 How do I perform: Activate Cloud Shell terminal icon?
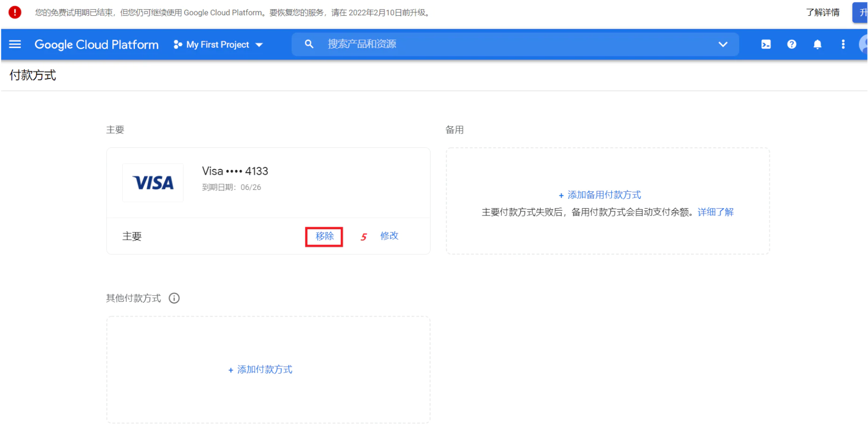766,44
